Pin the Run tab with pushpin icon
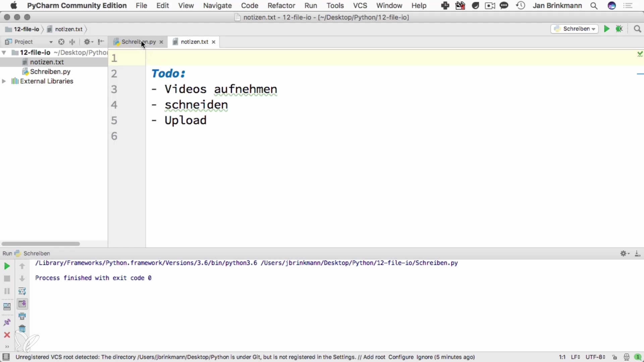The image size is (644, 362). [x=7, y=322]
